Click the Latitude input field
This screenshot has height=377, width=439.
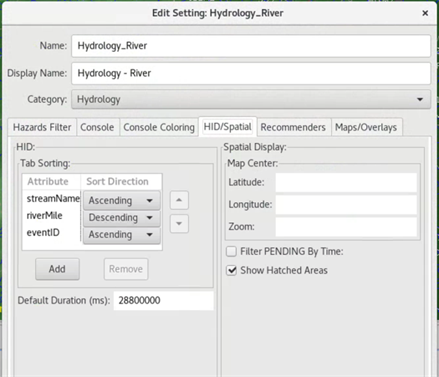(x=346, y=182)
